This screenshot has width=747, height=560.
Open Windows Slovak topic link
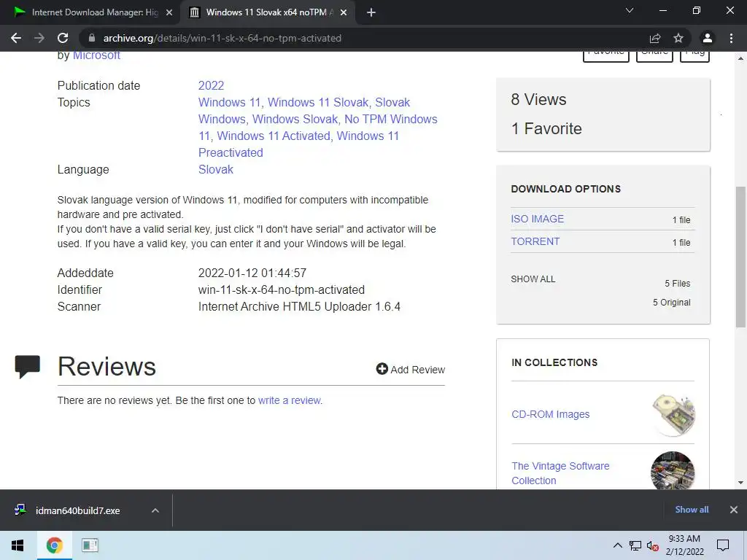(x=295, y=119)
